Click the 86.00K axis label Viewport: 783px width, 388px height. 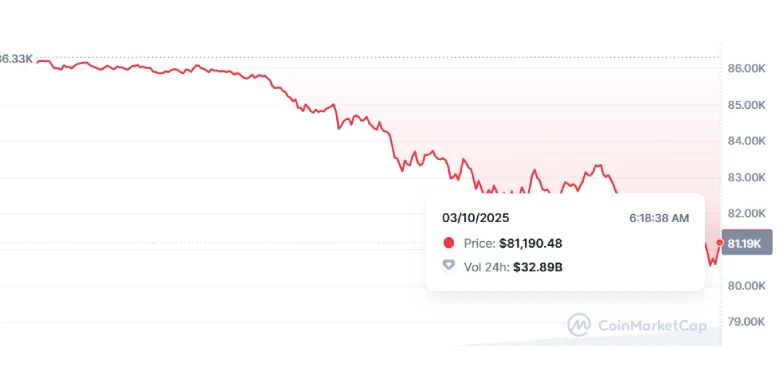click(747, 69)
